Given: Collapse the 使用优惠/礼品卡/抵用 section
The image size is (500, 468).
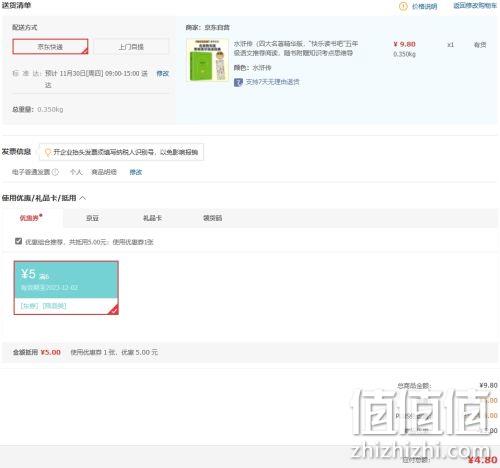Looking at the screenshot, I should 83,198.
